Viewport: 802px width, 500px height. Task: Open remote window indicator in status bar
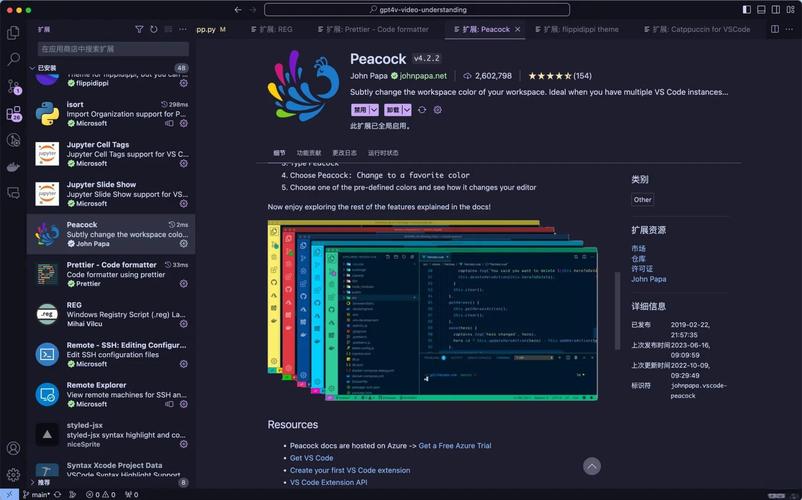[9, 494]
